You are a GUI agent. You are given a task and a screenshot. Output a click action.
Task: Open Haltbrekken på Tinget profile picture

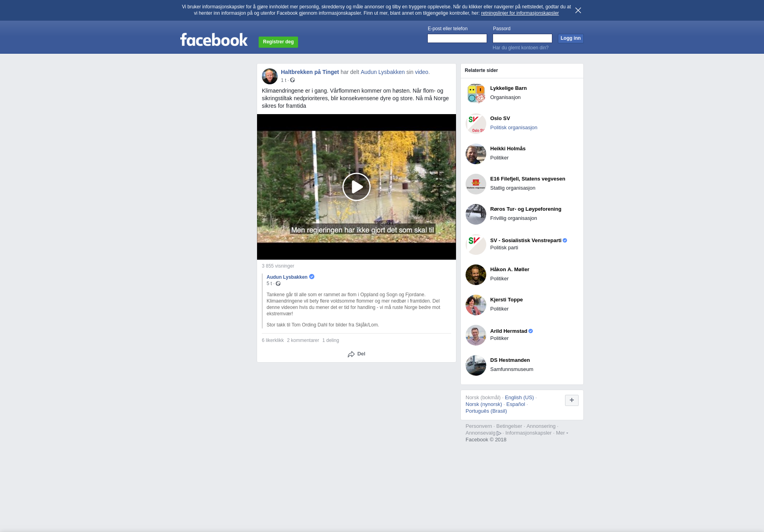pos(269,76)
